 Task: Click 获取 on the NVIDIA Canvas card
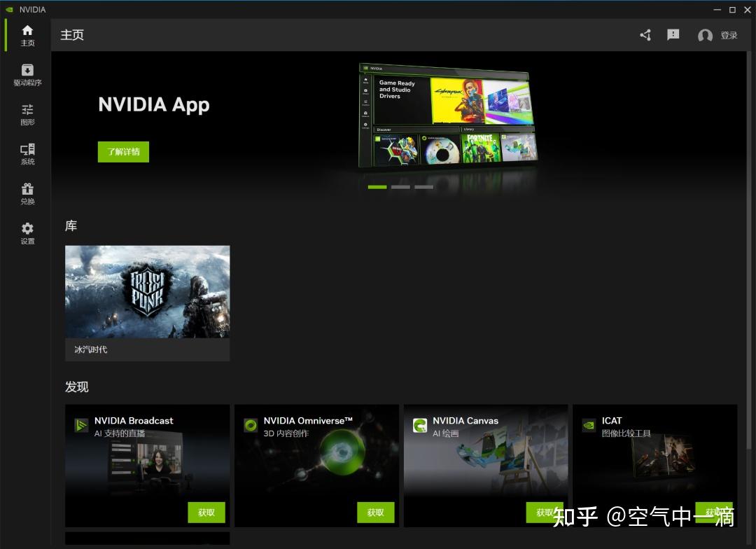click(544, 513)
